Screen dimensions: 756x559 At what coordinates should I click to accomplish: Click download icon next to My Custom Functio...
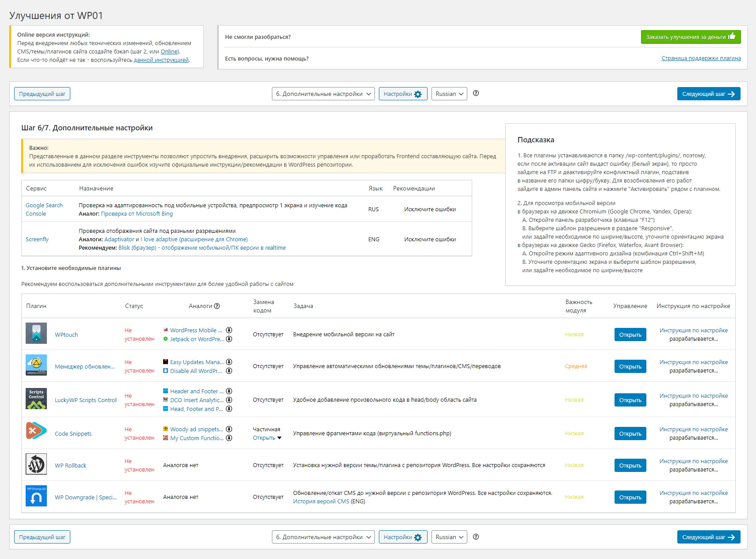[x=229, y=438]
